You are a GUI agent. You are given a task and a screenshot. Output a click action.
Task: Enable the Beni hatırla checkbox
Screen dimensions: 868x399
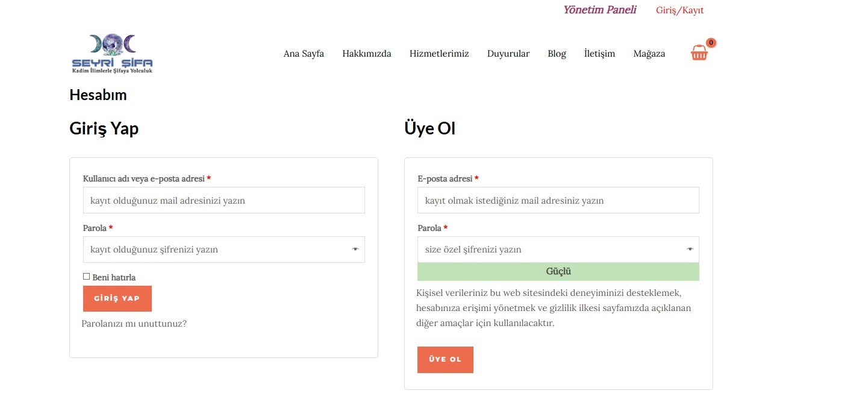tap(87, 277)
